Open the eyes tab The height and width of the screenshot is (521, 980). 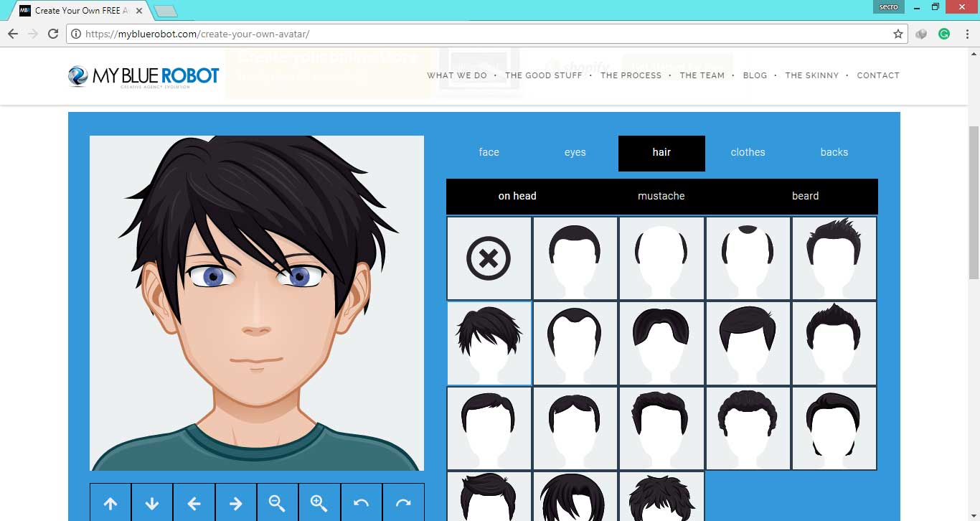tap(575, 152)
